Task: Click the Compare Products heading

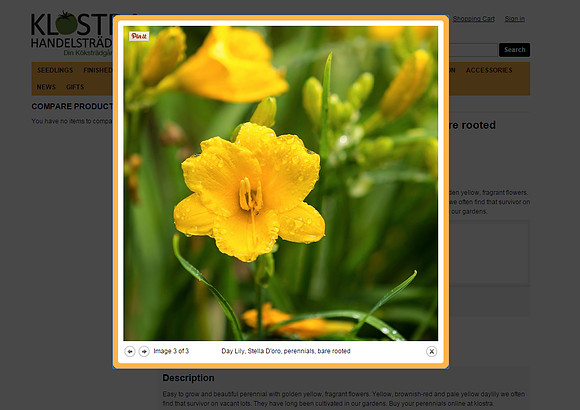Action: click(72, 106)
